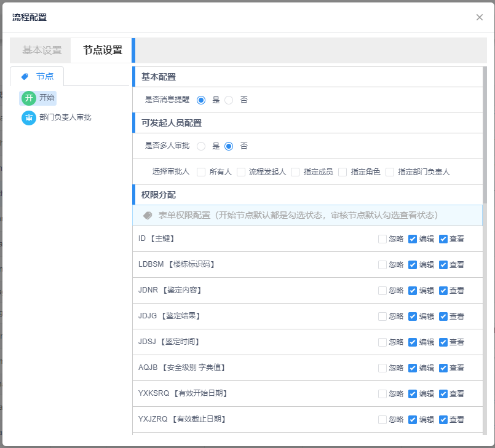Click the green 开始 node icon
The width and height of the screenshot is (495, 448).
(x=28, y=98)
